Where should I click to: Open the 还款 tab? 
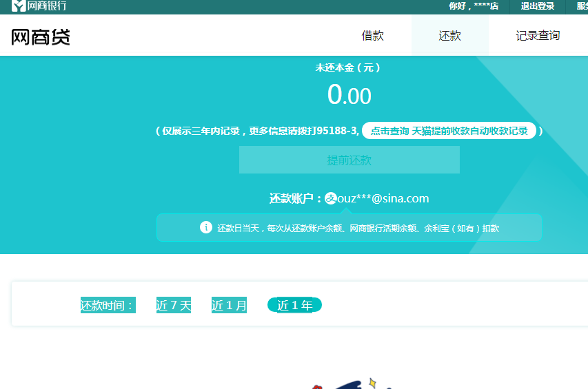click(x=449, y=36)
